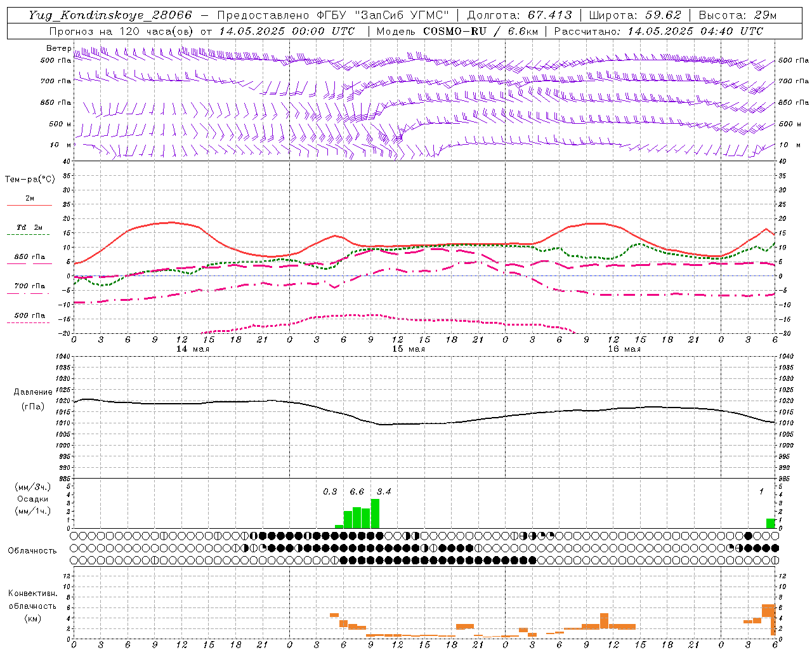This screenshot has width=812, height=650.
Task: Click the '6.6' precipitation amount value
Action: click(x=357, y=491)
